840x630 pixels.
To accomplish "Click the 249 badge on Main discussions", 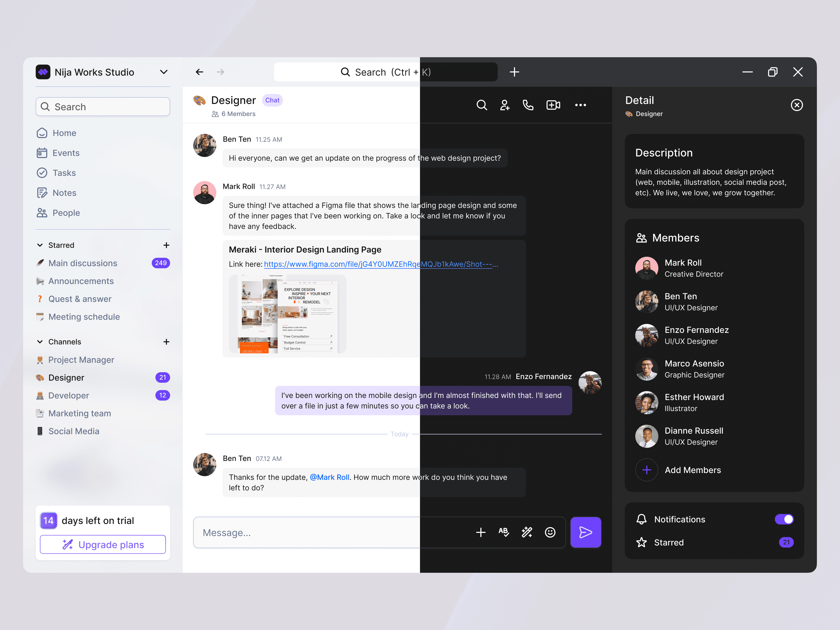I will tap(161, 263).
